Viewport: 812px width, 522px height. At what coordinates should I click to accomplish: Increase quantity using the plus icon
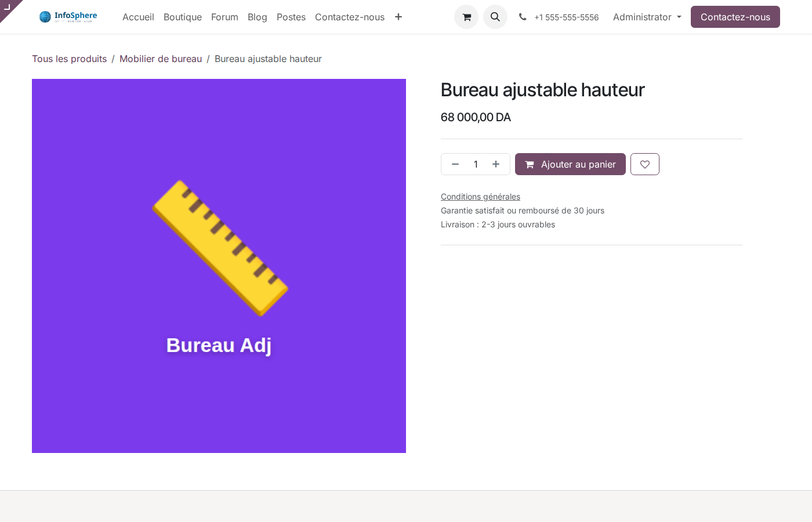[x=496, y=164]
